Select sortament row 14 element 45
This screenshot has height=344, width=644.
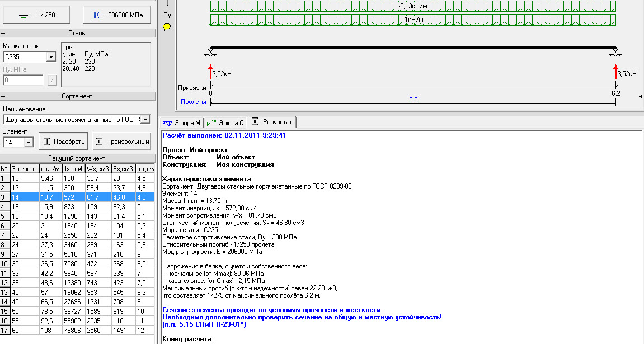coord(77,301)
